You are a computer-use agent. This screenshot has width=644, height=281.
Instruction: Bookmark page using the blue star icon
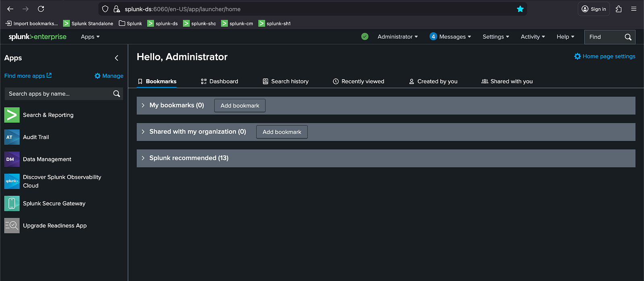click(x=520, y=9)
